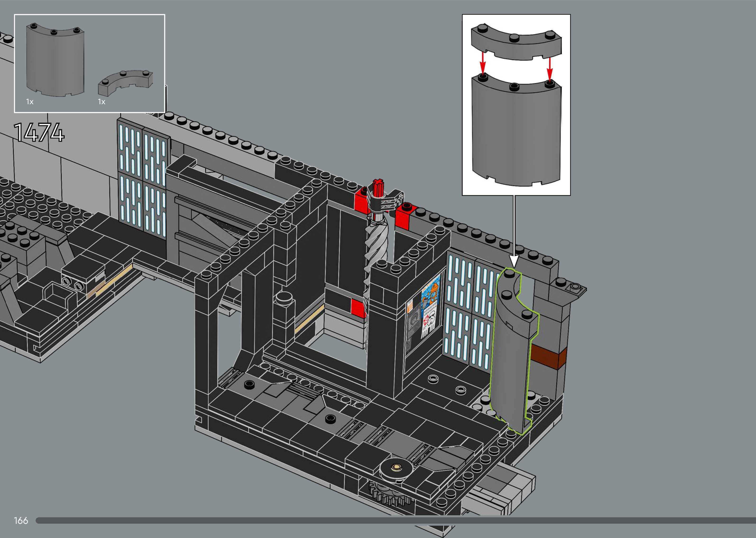
Task: Click the 1x label under curved panel
Action: pyautogui.click(x=30, y=102)
